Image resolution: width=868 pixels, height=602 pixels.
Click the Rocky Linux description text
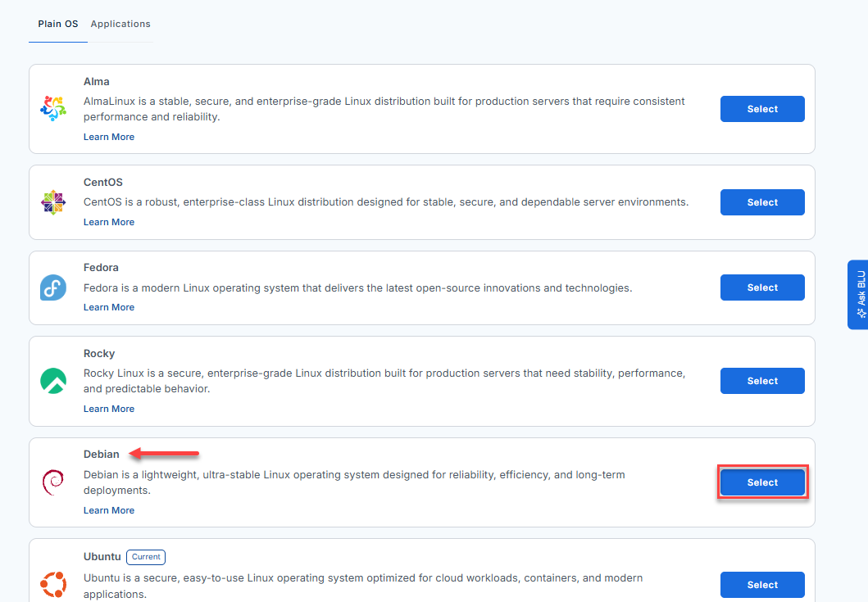[x=384, y=381]
